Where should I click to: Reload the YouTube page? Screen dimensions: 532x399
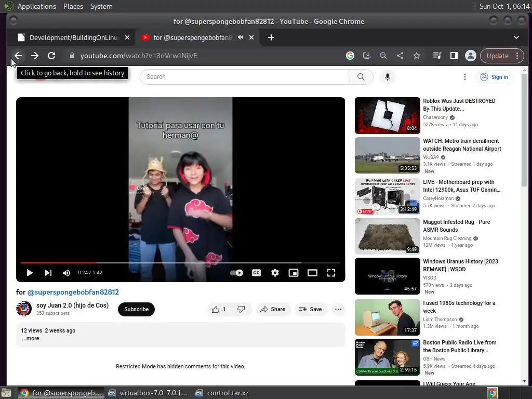point(51,56)
